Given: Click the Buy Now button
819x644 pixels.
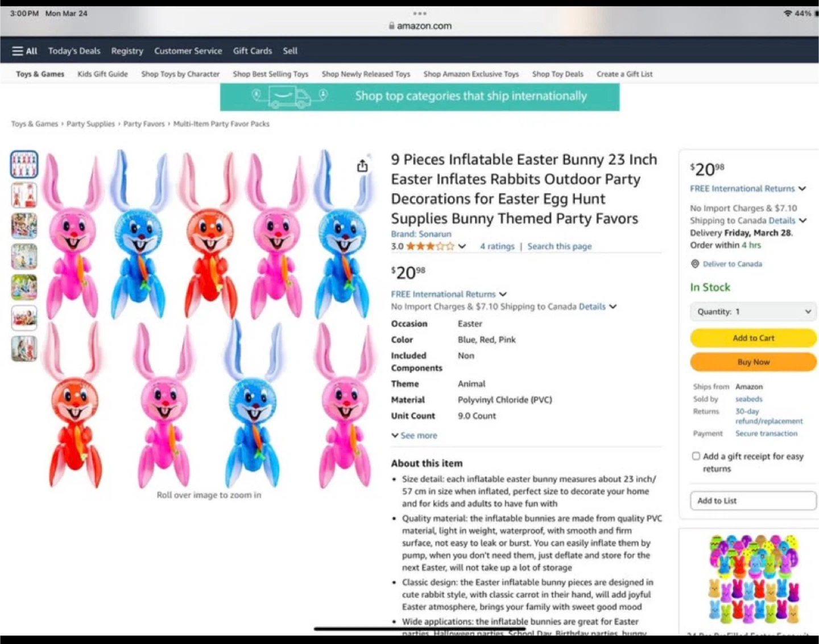Looking at the screenshot, I should (753, 362).
